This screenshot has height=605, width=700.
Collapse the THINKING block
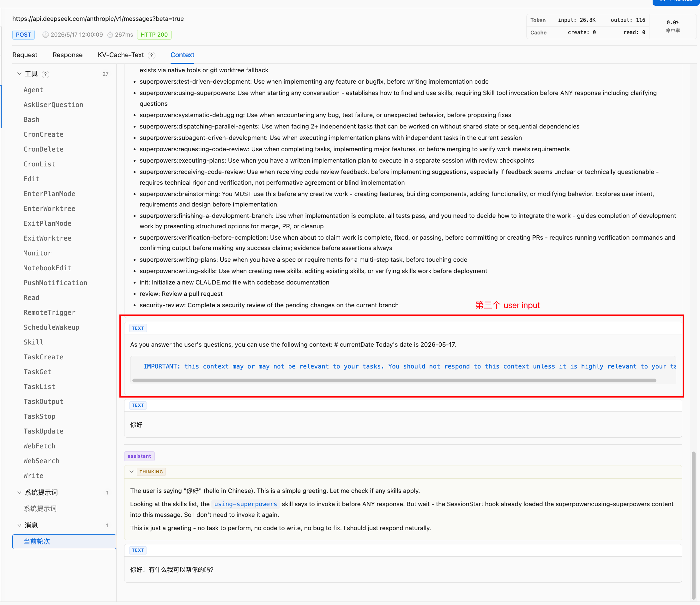[x=132, y=472]
